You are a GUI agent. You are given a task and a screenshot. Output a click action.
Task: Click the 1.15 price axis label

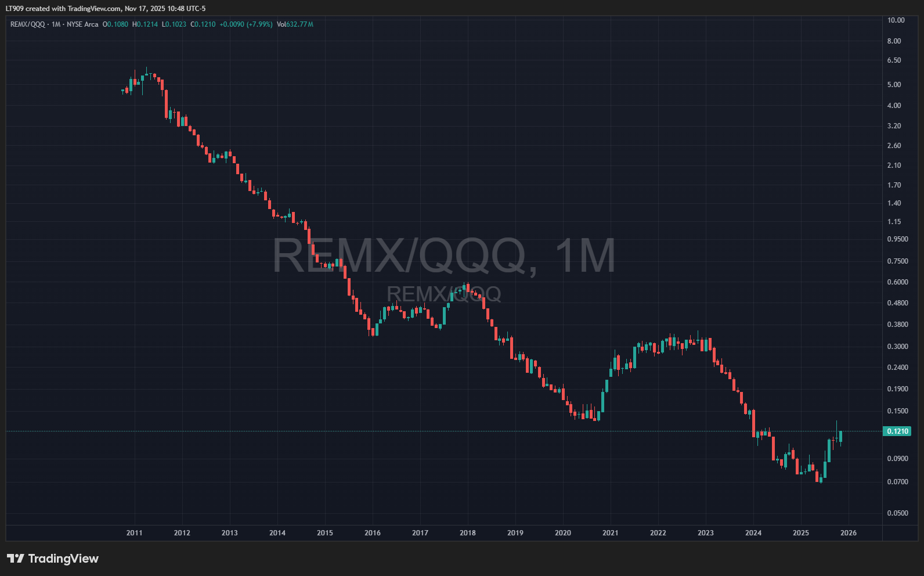[894, 222]
